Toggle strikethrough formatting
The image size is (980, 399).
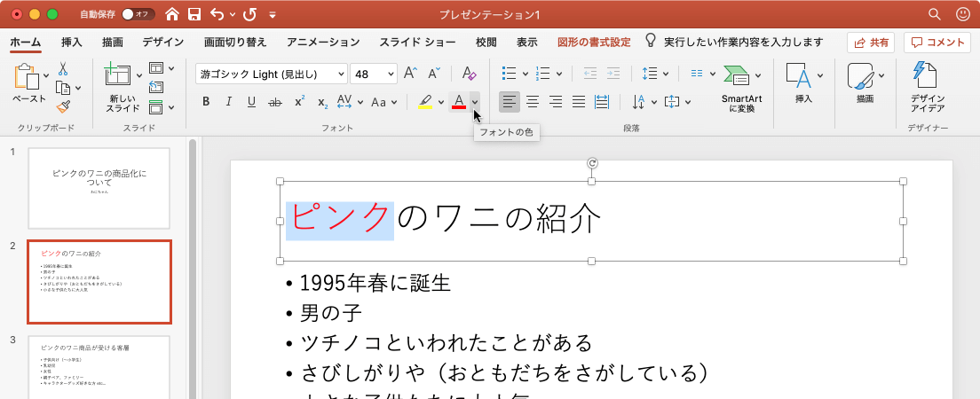274,102
